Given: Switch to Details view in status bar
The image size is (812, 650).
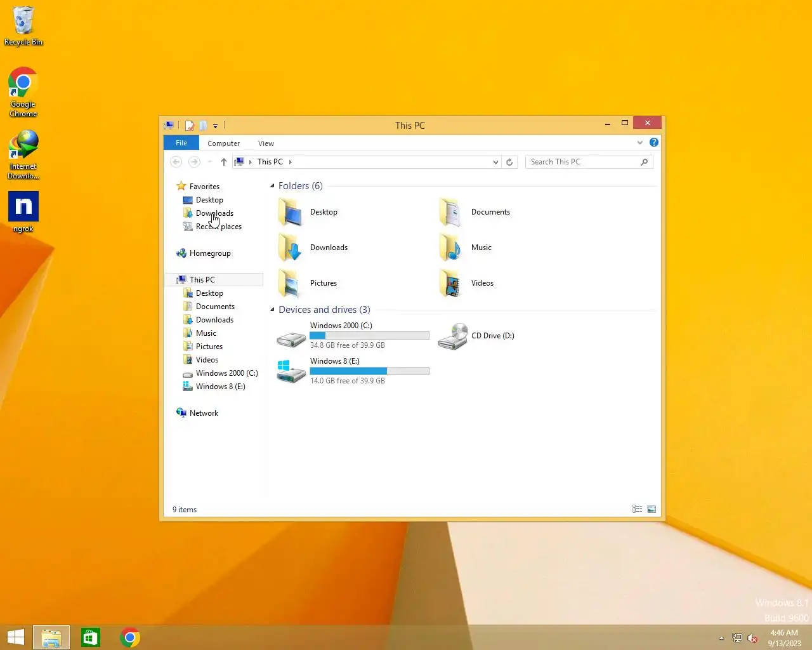Looking at the screenshot, I should tap(638, 509).
